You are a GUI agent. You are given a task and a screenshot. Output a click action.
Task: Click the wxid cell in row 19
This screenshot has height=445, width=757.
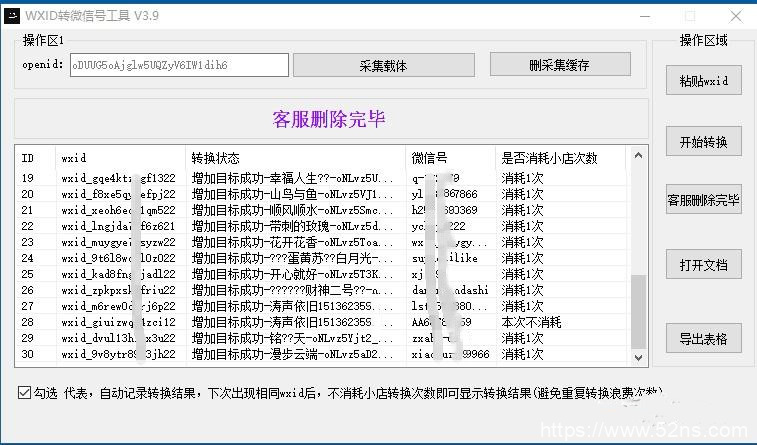(x=118, y=178)
